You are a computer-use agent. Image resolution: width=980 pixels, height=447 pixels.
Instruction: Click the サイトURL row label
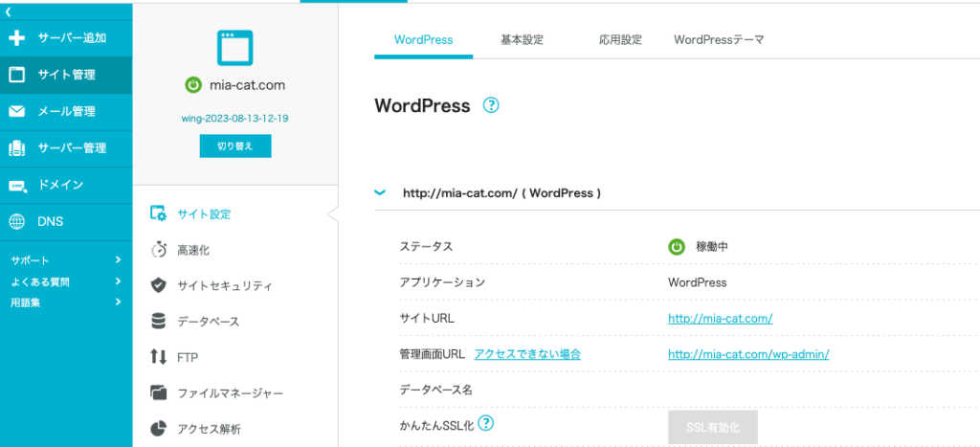(x=427, y=318)
